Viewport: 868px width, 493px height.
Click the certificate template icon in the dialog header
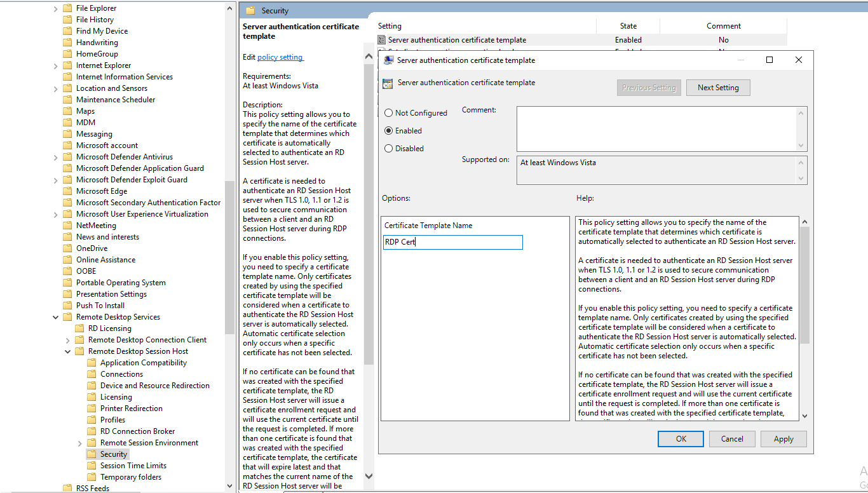[x=388, y=83]
